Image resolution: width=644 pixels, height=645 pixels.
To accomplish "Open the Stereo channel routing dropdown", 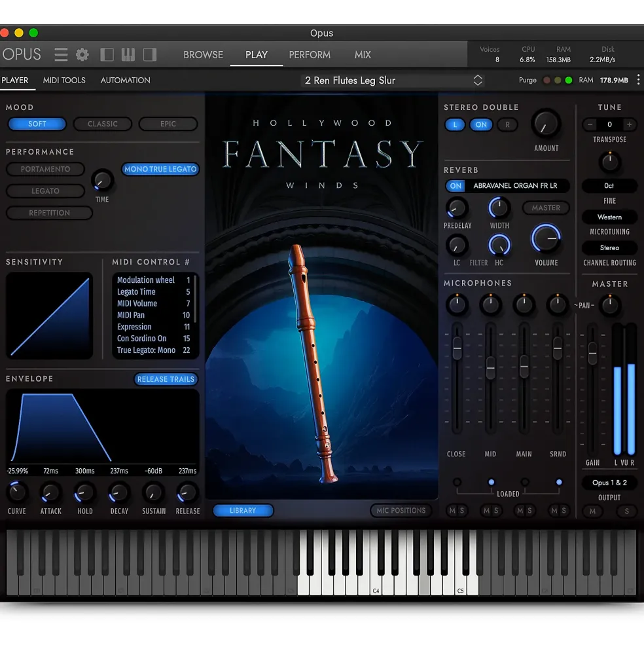I will (609, 248).
